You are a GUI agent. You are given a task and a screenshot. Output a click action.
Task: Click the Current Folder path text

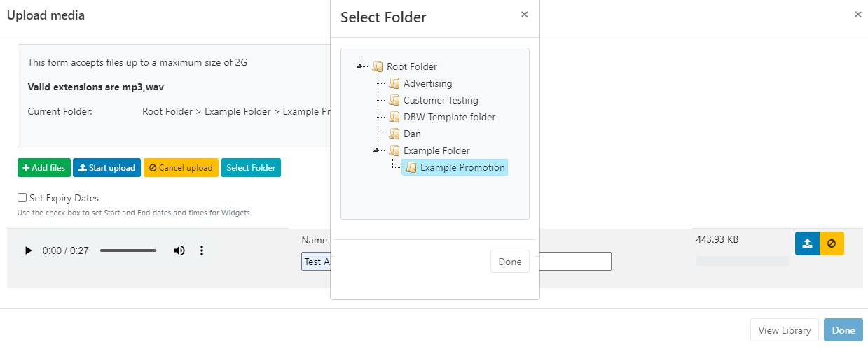235,111
